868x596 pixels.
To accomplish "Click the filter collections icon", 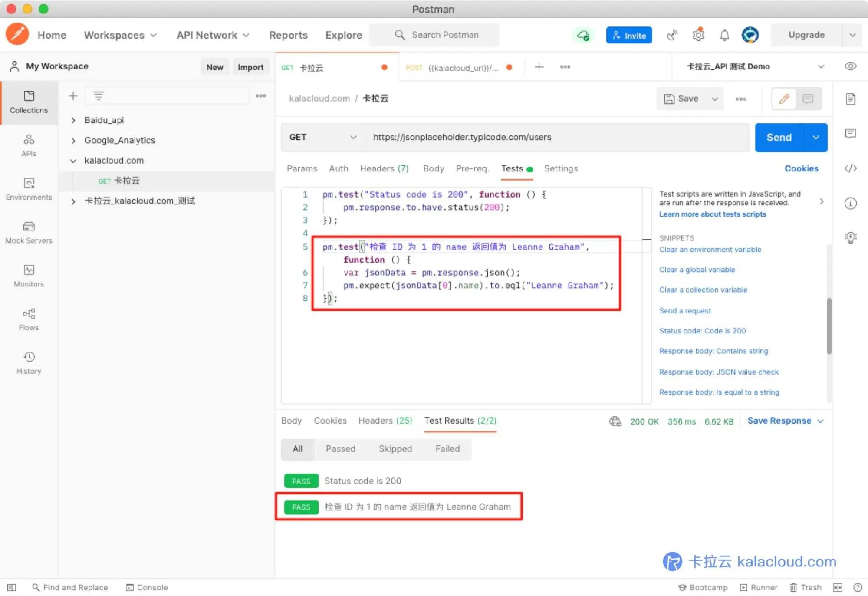I will click(x=99, y=96).
